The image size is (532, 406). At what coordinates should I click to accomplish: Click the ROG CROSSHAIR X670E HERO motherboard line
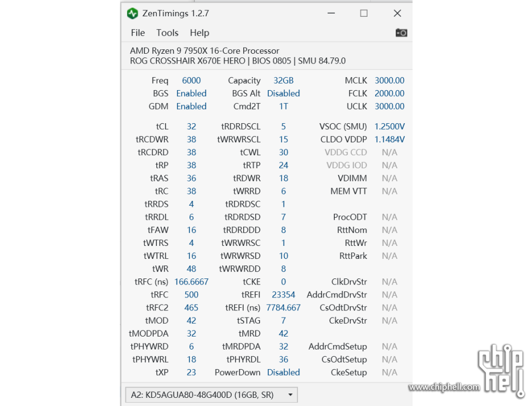pos(238,61)
